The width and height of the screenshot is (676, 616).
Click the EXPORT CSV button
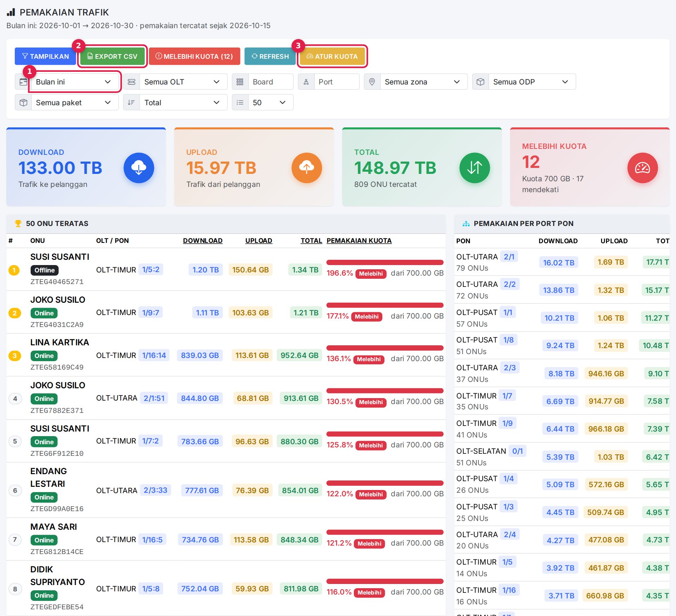112,56
